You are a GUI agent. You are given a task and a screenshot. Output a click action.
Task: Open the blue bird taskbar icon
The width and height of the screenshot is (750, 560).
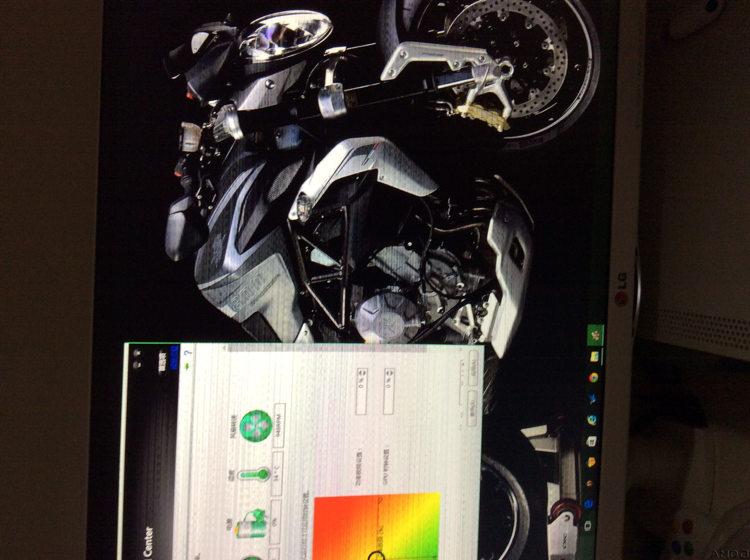[x=593, y=399]
